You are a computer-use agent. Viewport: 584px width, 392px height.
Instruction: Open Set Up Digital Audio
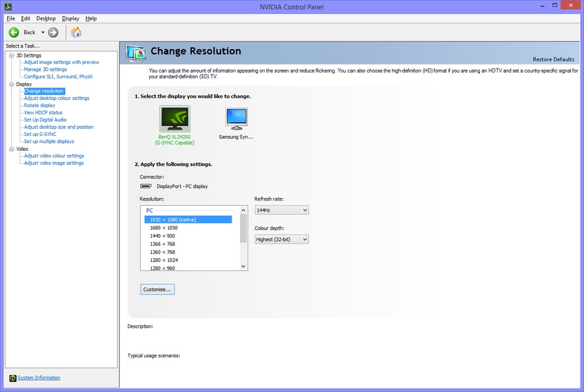pyautogui.click(x=45, y=120)
